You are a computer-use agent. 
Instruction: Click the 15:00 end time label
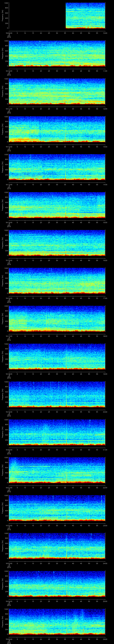105,223
